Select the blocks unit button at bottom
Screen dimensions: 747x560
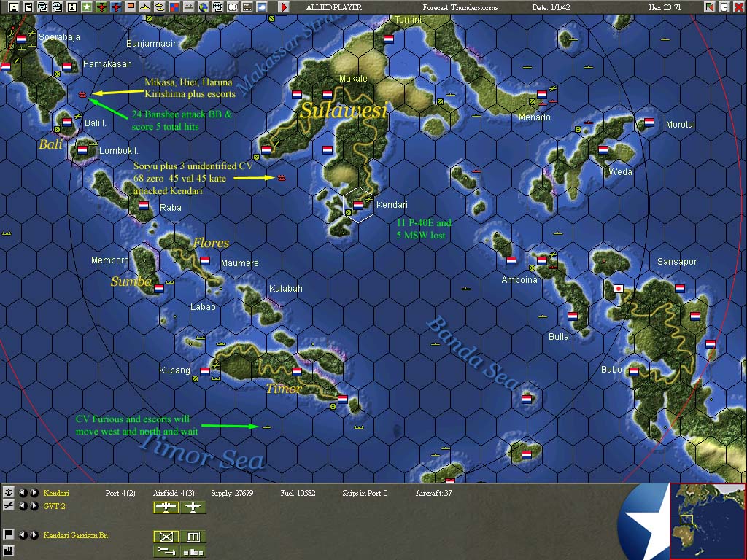[x=193, y=551]
